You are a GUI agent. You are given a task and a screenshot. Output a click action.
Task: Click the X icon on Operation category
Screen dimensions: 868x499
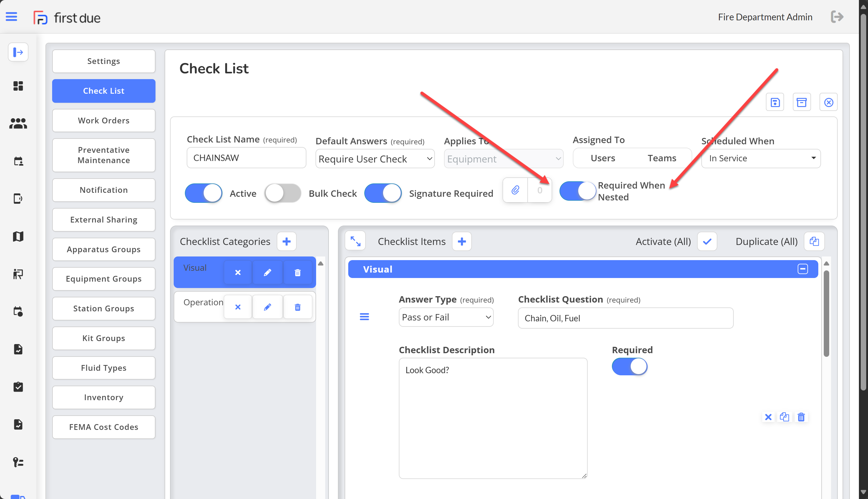pos(238,307)
